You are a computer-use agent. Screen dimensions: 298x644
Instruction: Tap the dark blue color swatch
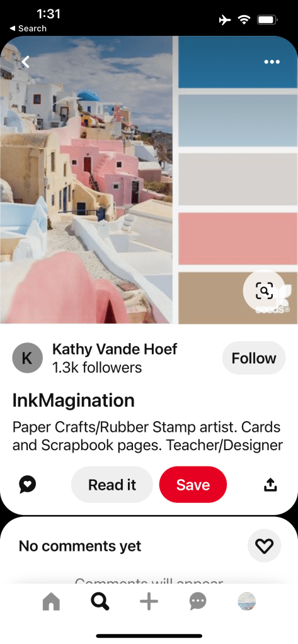[x=238, y=62]
